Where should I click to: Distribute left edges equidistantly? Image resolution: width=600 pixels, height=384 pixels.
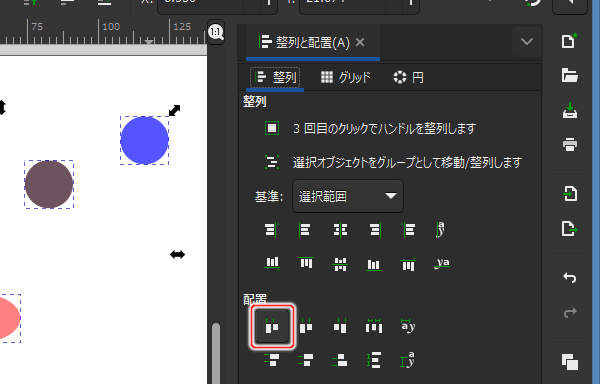(x=272, y=327)
